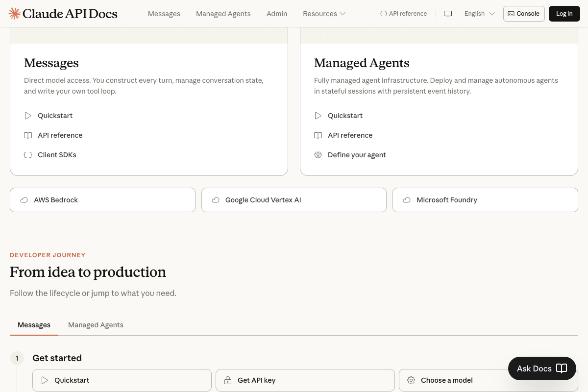The height and width of the screenshot is (392, 588).
Task: Open the Messages top navigation item
Action: 164,14
